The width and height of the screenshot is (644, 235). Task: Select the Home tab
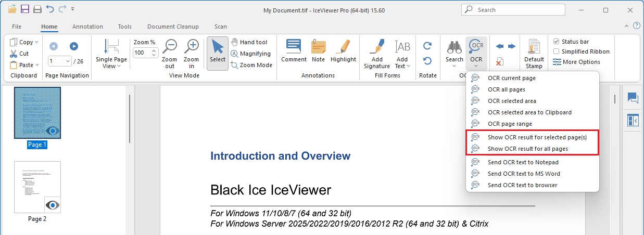pos(49,27)
